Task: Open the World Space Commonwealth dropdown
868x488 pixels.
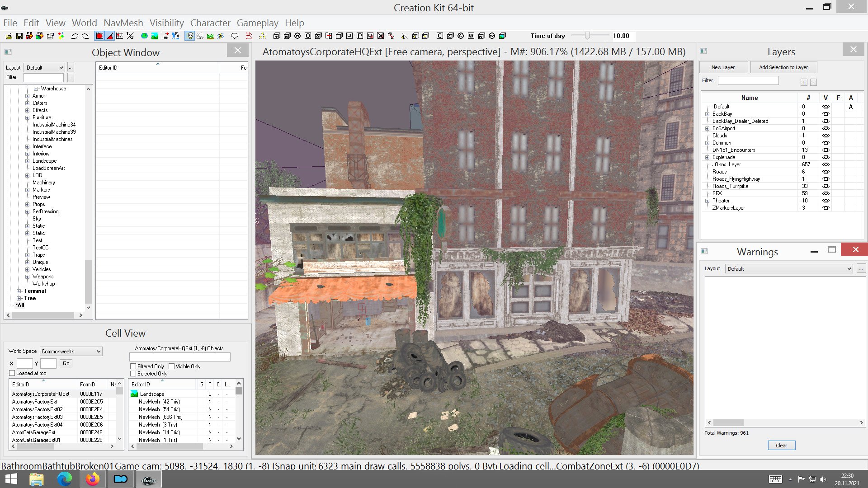Action: coord(71,352)
